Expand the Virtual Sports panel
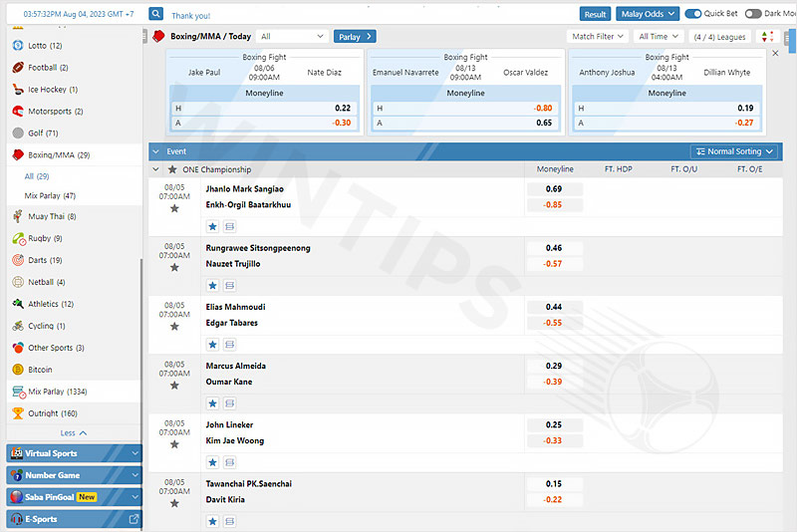 [74, 453]
